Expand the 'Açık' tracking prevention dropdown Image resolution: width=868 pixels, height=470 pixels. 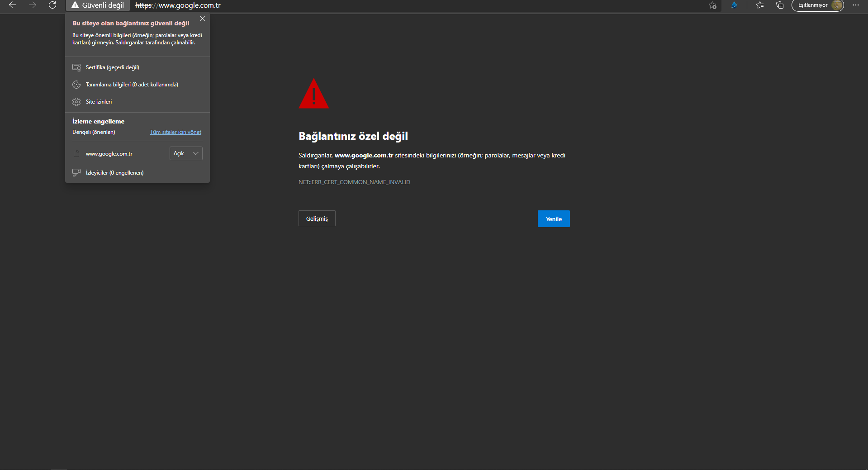pos(186,153)
